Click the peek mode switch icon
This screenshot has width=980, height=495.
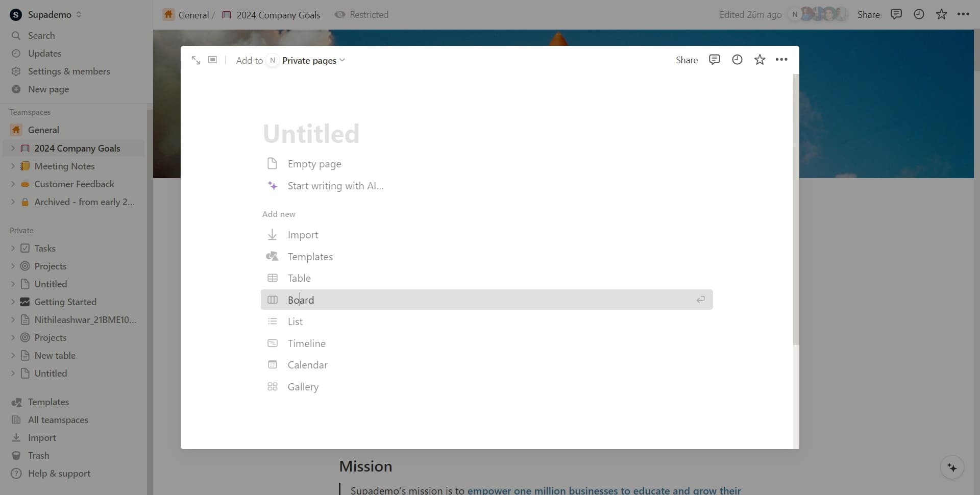213,60
